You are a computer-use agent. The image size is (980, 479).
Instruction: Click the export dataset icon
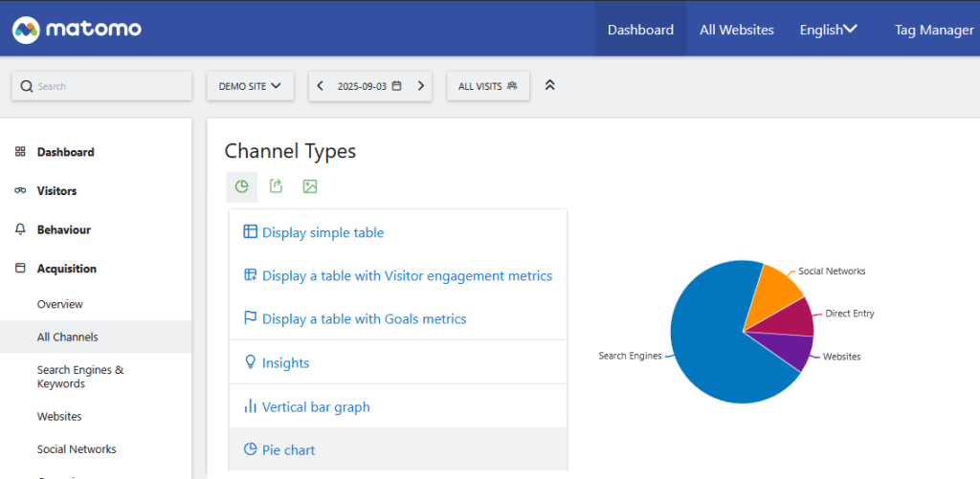tap(276, 186)
